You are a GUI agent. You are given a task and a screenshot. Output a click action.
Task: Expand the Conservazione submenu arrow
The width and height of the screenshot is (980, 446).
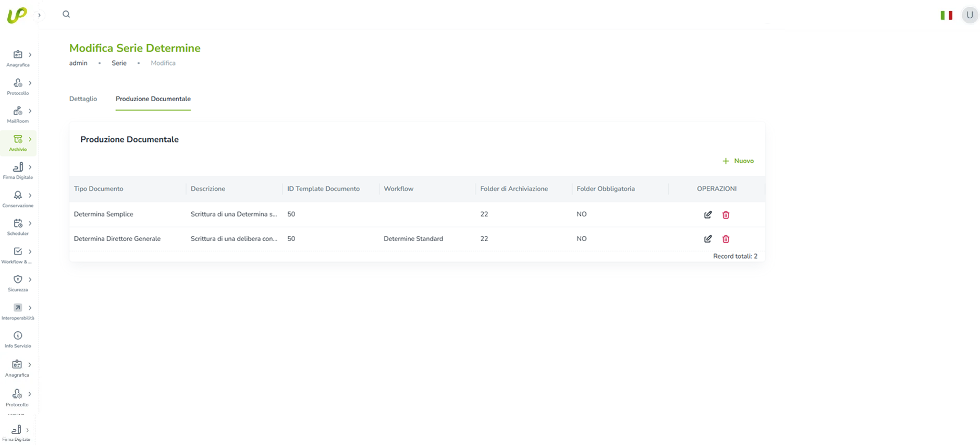[30, 195]
